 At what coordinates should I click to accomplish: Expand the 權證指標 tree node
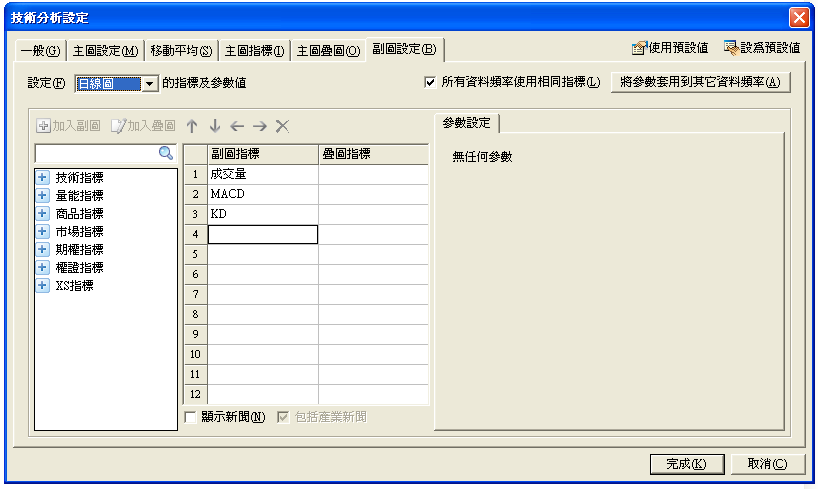[43, 267]
